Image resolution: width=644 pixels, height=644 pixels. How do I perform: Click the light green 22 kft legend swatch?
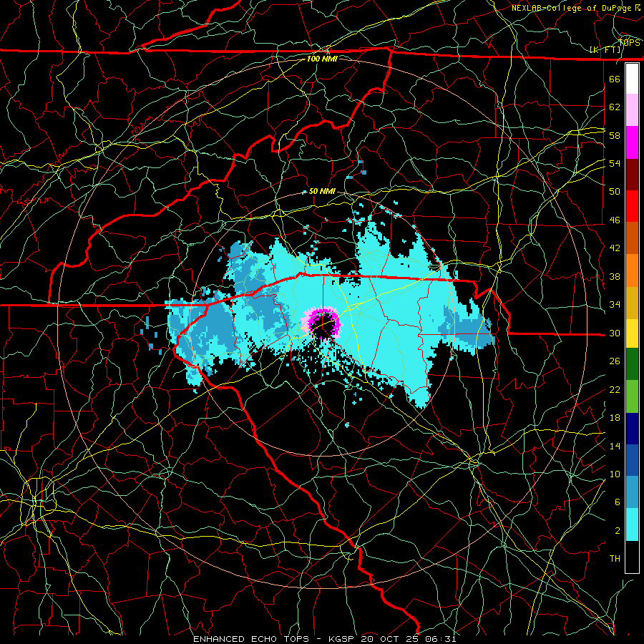[x=632, y=396]
